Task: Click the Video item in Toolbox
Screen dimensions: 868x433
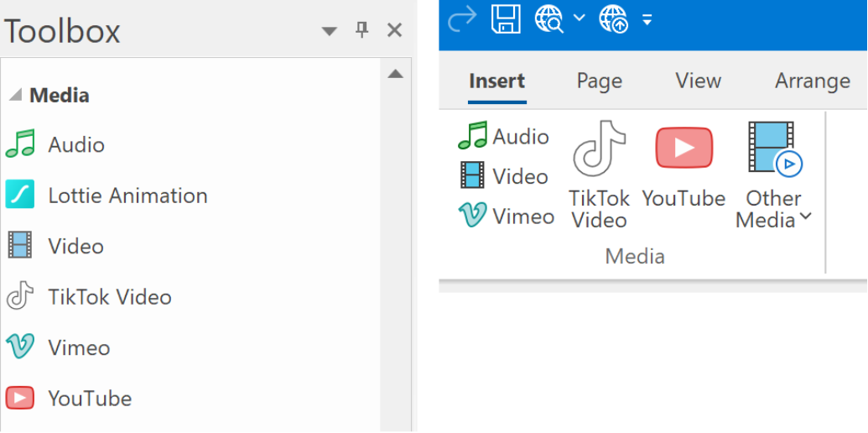Action: click(55, 247)
